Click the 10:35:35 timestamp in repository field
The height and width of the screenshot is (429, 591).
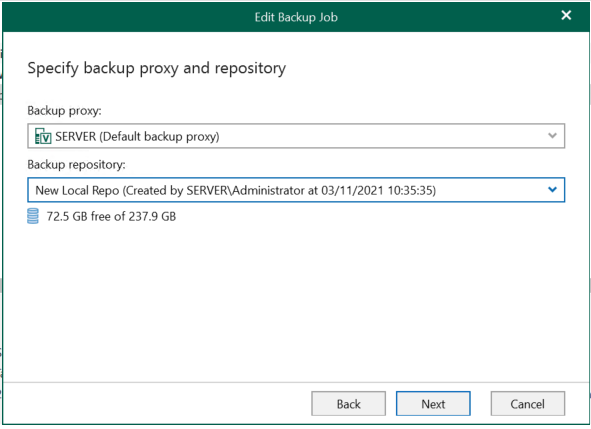coord(412,190)
